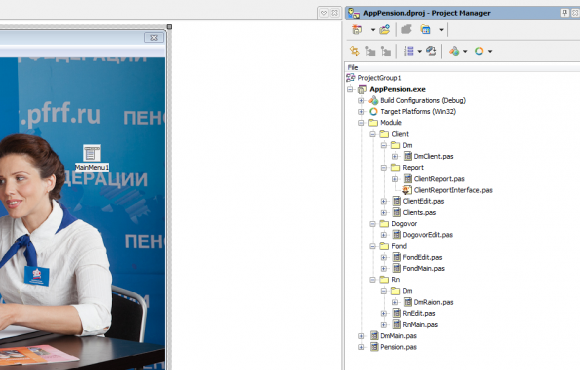Image resolution: width=580 pixels, height=370 pixels.
Task: Click the Sync toolbar icon
Action: point(355,51)
